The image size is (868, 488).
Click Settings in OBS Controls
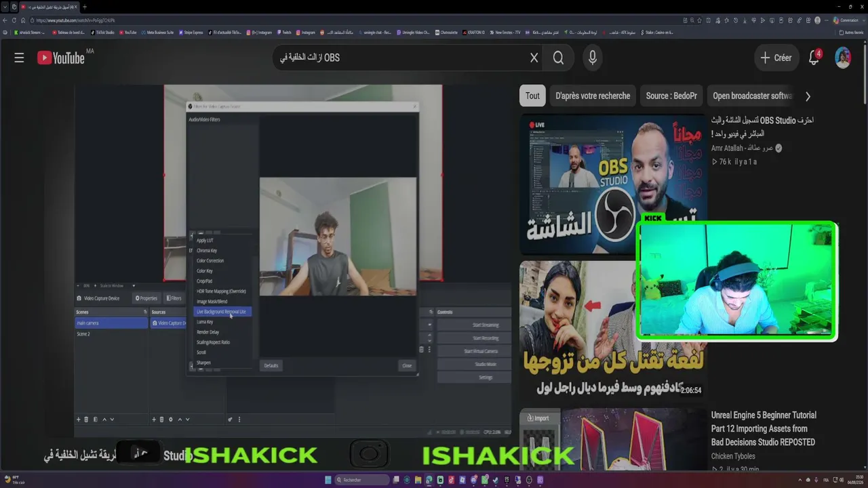486,377
